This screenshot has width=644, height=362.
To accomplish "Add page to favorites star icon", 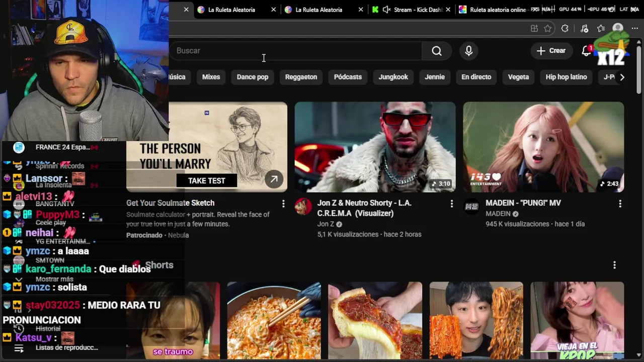I will click(x=548, y=29).
